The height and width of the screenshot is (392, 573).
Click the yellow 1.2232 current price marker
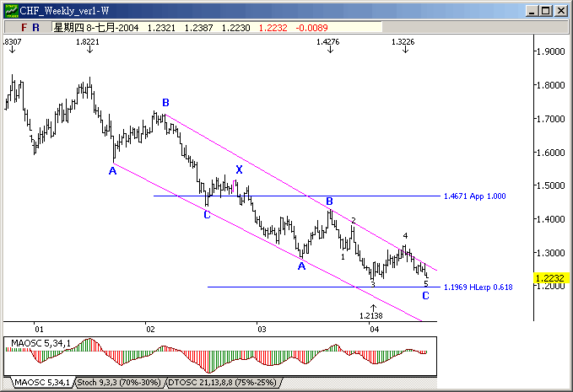(551, 278)
